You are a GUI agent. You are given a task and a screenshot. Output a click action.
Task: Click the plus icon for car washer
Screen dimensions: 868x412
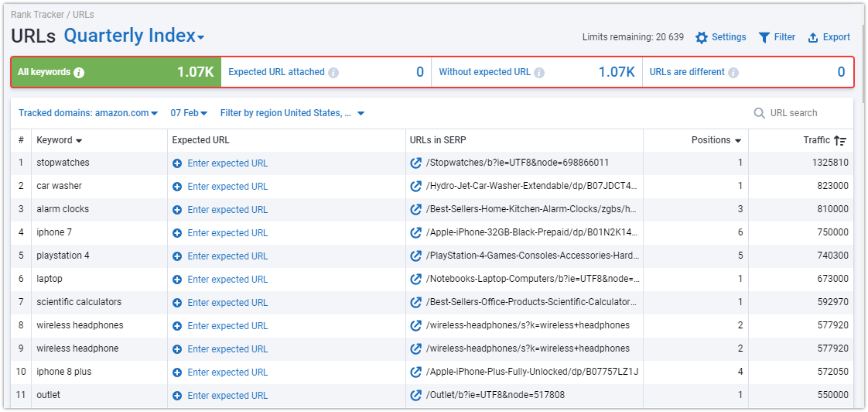177,187
